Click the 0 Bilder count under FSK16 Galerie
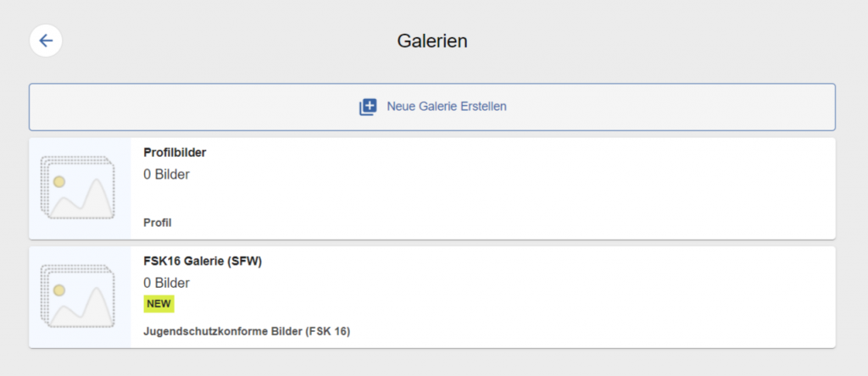The width and height of the screenshot is (868, 376). [166, 283]
